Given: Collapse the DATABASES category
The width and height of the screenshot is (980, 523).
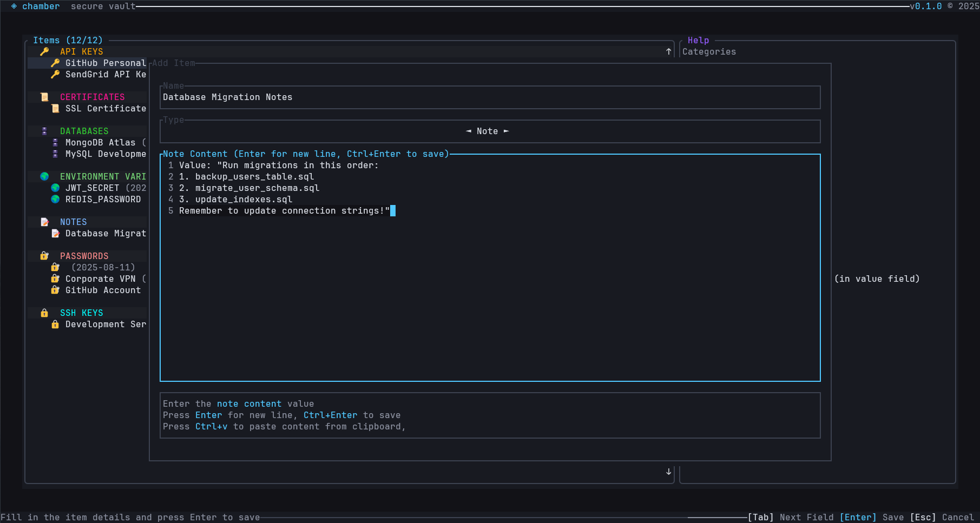Looking at the screenshot, I should 84,131.
